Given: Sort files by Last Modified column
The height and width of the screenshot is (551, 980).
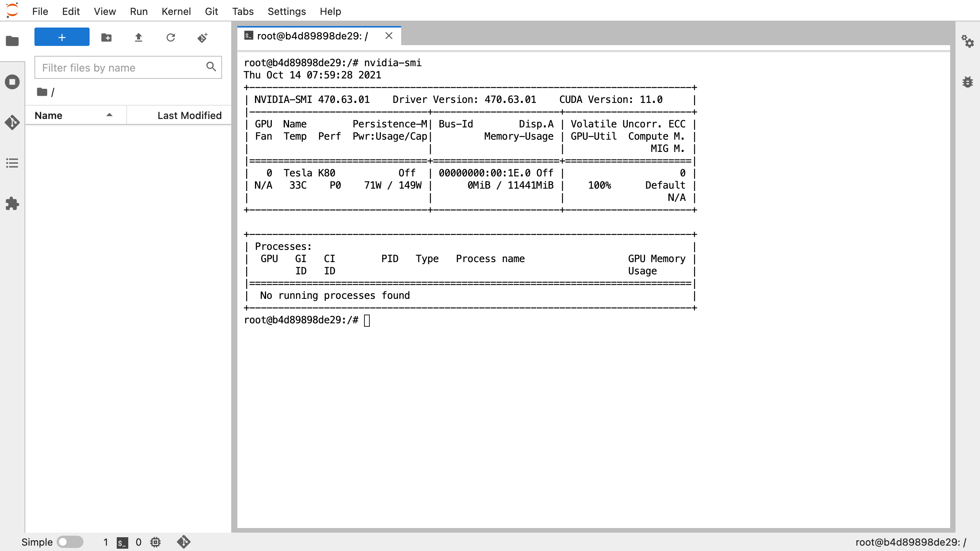Looking at the screenshot, I should pyautogui.click(x=179, y=116).
